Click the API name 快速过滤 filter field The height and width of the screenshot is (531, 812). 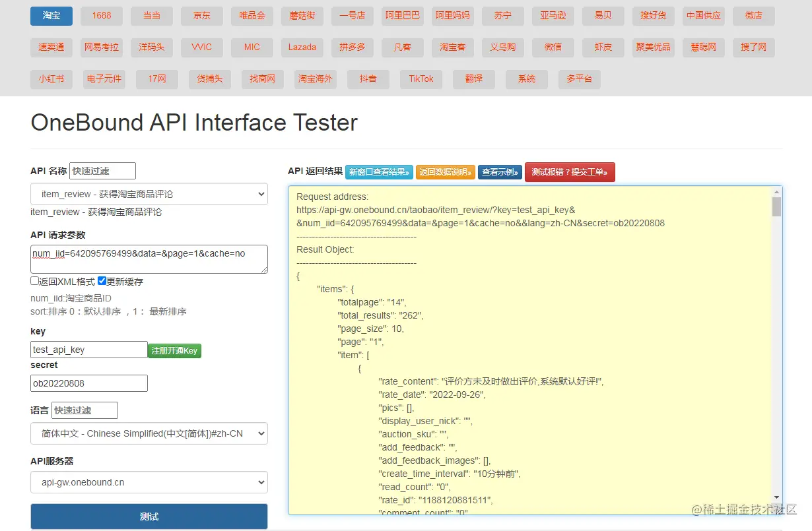coord(102,171)
